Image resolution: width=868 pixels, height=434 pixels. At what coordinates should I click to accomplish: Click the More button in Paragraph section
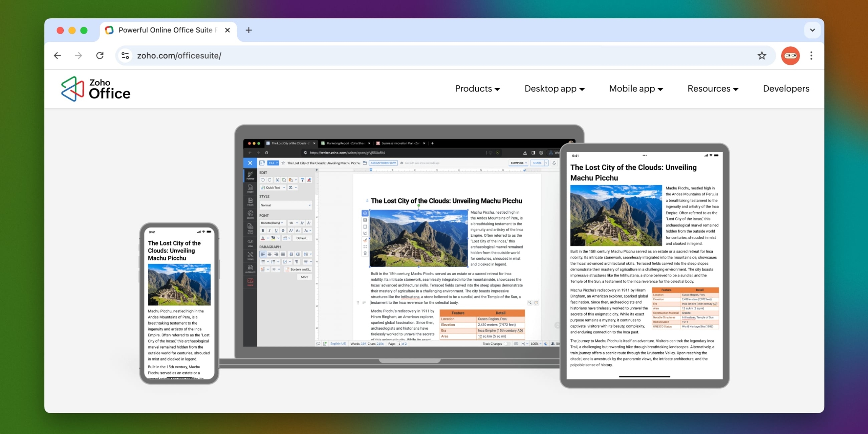point(304,277)
